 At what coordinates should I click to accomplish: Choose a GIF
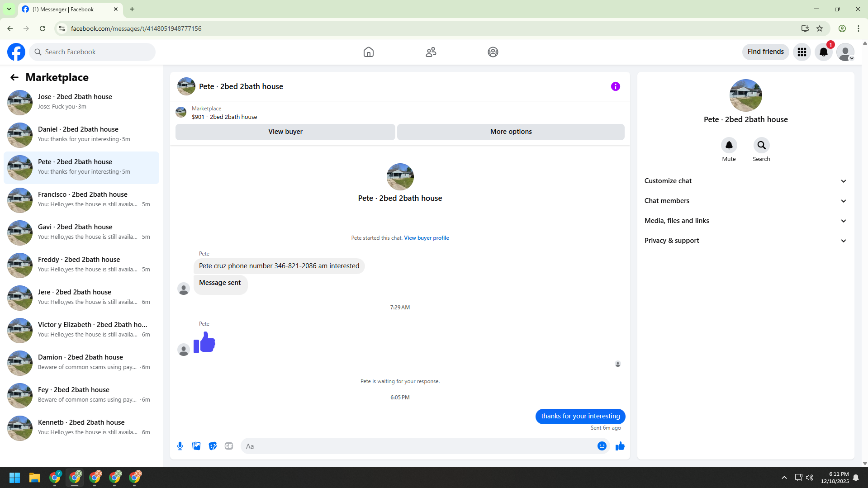pos(229,446)
